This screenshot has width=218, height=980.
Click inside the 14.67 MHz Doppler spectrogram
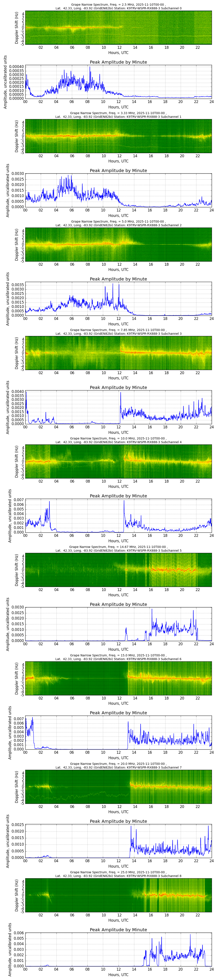(119, 570)
